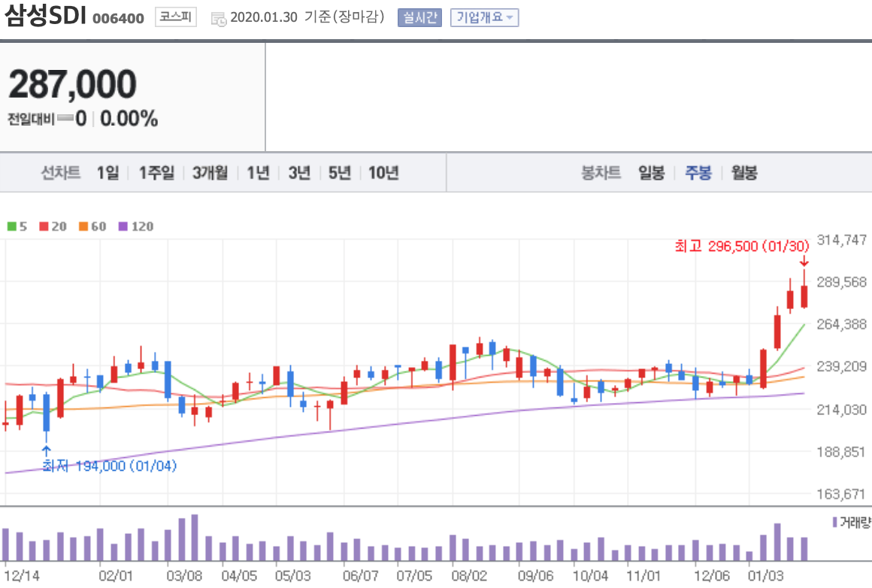
Task: Click the 최고 296,500 (01/30) label
Action: tap(742, 246)
